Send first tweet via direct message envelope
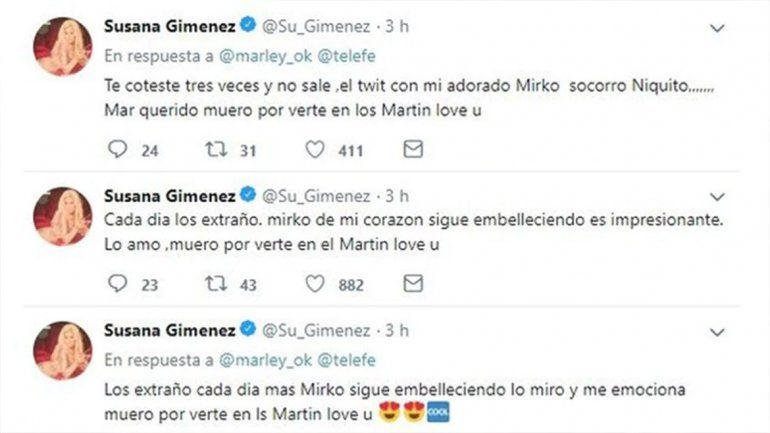The width and height of the screenshot is (770, 433). click(x=412, y=149)
